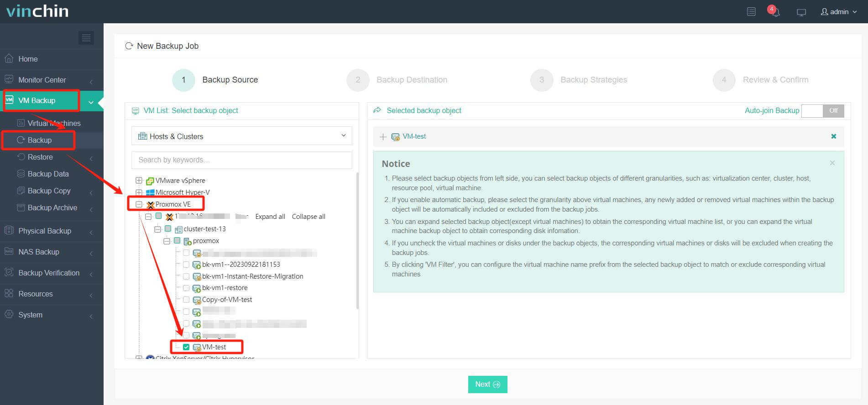The height and width of the screenshot is (405, 868).
Task: Click step 1 Backup Source
Action: point(215,80)
